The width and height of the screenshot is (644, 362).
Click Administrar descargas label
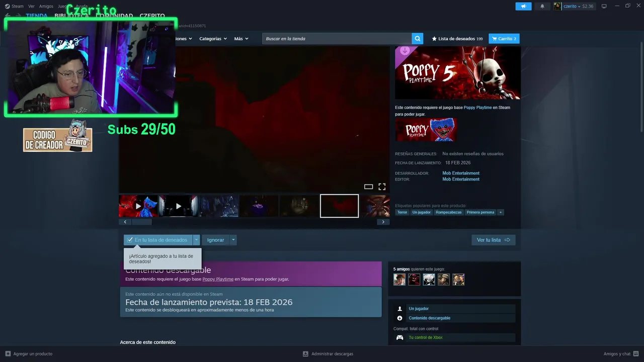click(x=333, y=353)
